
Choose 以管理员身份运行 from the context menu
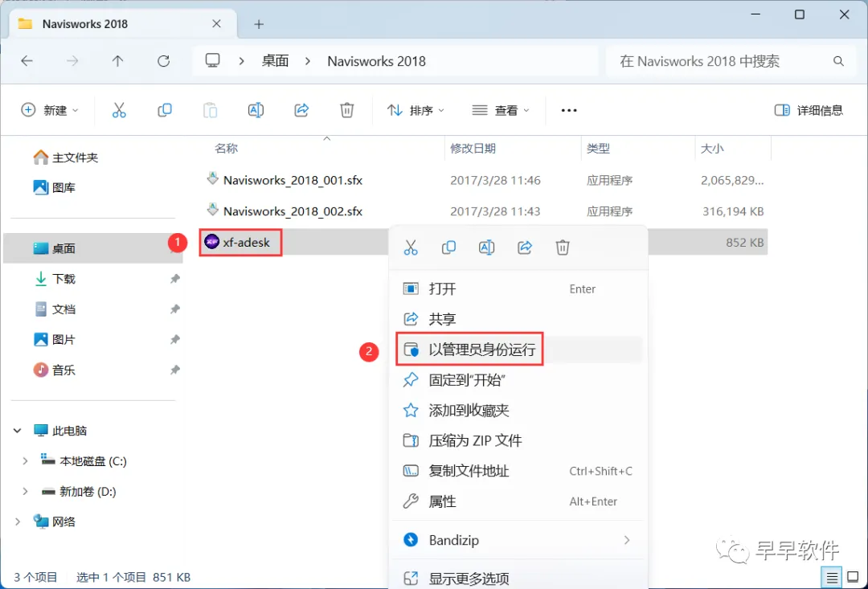tap(518, 350)
